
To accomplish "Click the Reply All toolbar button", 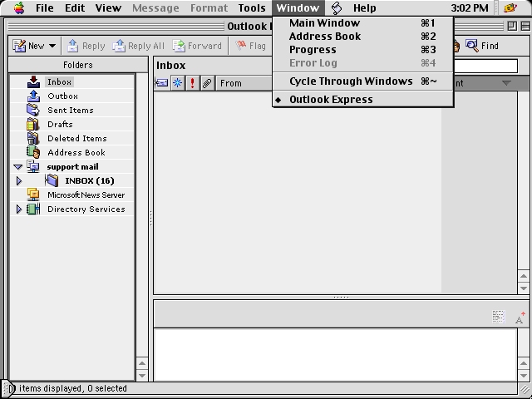I will [x=139, y=46].
